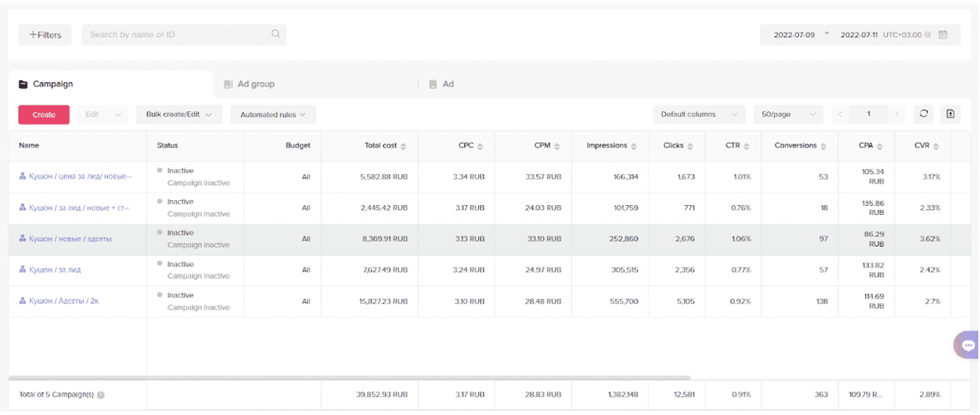Change the 50/page pagination dropdown
This screenshot has height=415, width=980.
[788, 115]
